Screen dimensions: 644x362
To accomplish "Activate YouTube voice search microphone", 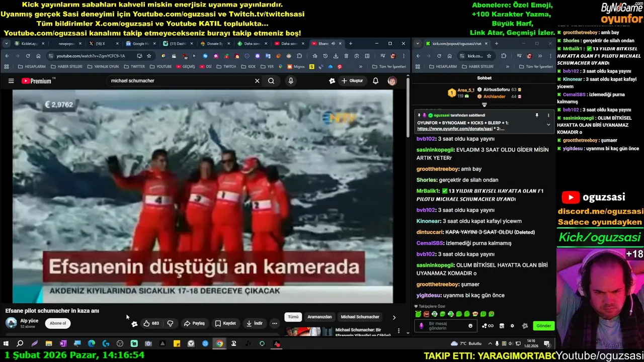I will pyautogui.click(x=291, y=80).
